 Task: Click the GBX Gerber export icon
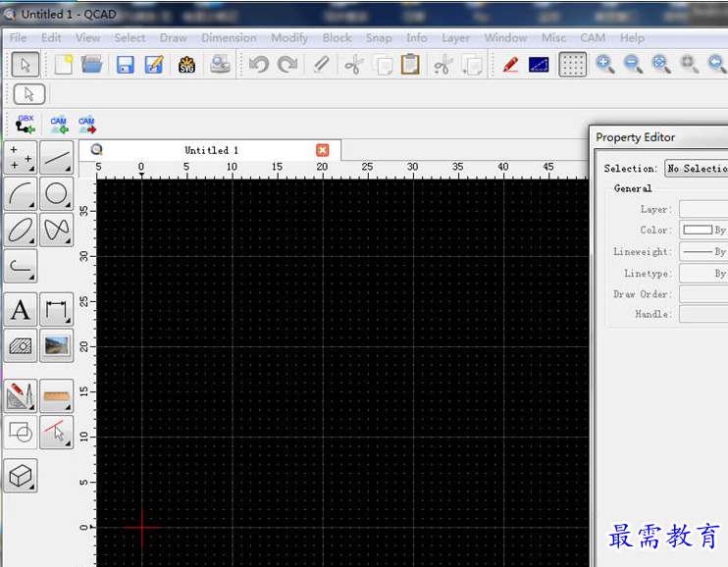(26, 125)
